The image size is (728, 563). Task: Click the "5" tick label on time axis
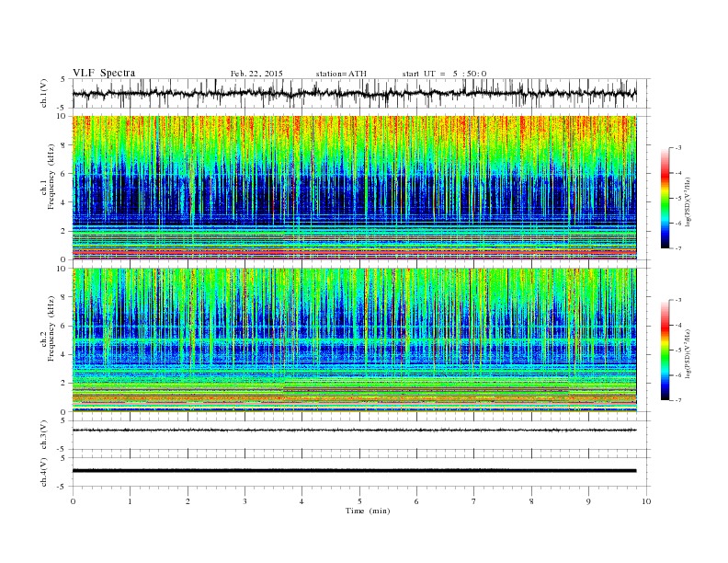359,501
